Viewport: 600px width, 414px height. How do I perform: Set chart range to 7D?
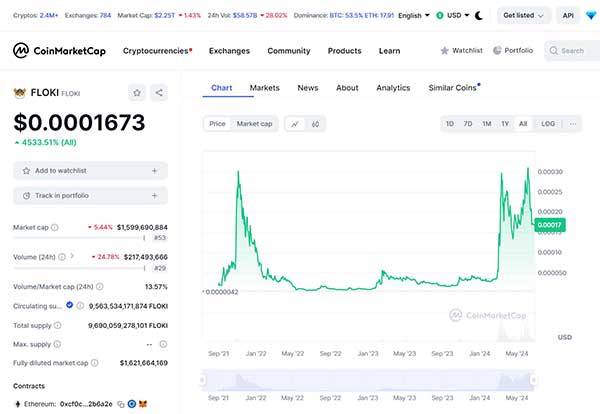[x=468, y=124]
